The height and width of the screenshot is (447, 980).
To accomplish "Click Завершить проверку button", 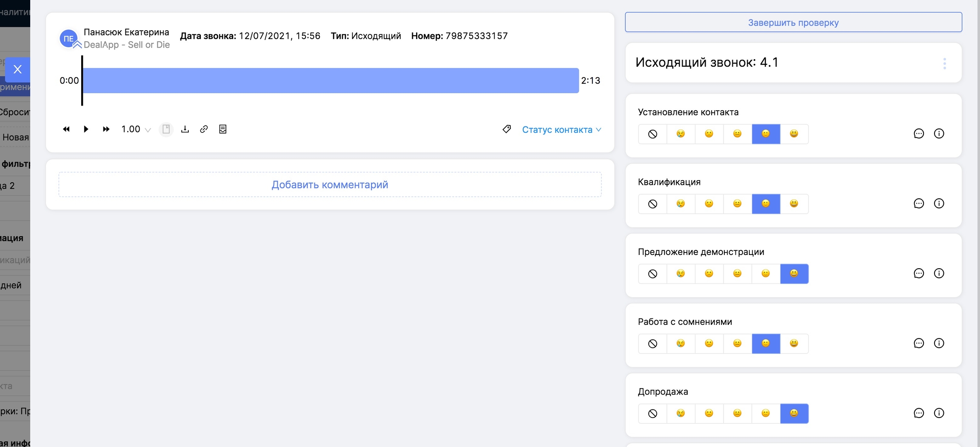I will (793, 22).
